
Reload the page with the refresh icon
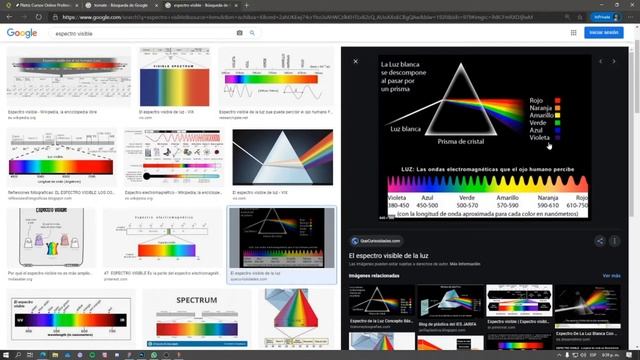click(38, 17)
